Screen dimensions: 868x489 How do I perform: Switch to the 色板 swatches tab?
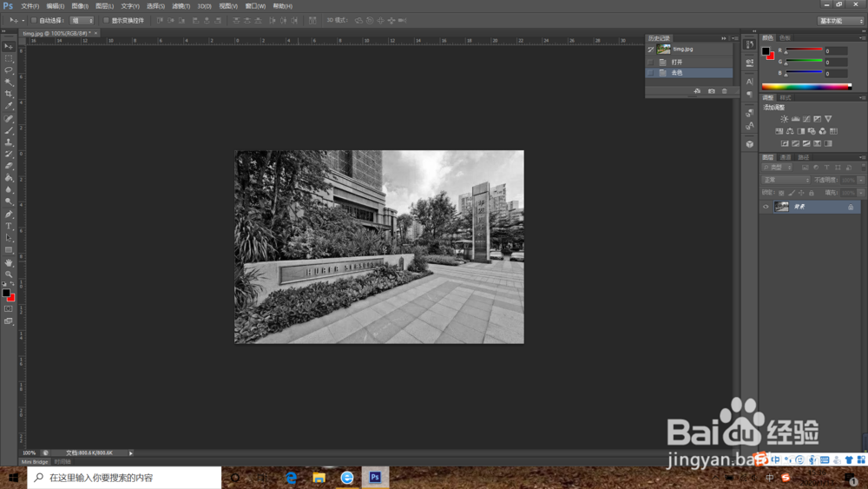pos(785,37)
